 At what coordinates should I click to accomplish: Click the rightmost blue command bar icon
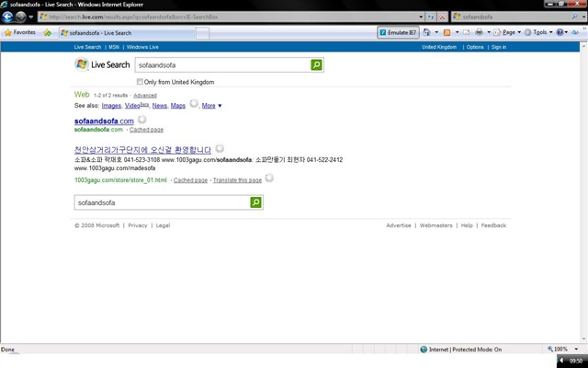pyautogui.click(x=575, y=33)
